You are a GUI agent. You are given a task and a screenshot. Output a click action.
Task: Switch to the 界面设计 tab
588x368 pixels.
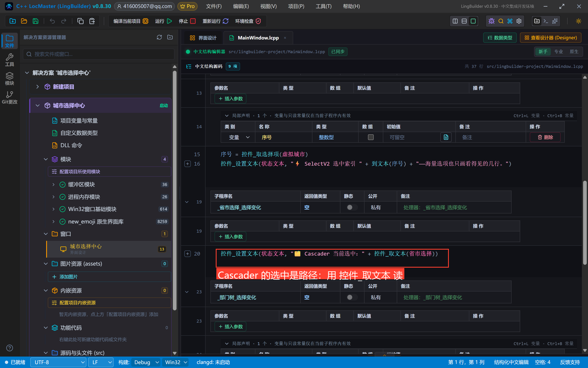coord(203,38)
